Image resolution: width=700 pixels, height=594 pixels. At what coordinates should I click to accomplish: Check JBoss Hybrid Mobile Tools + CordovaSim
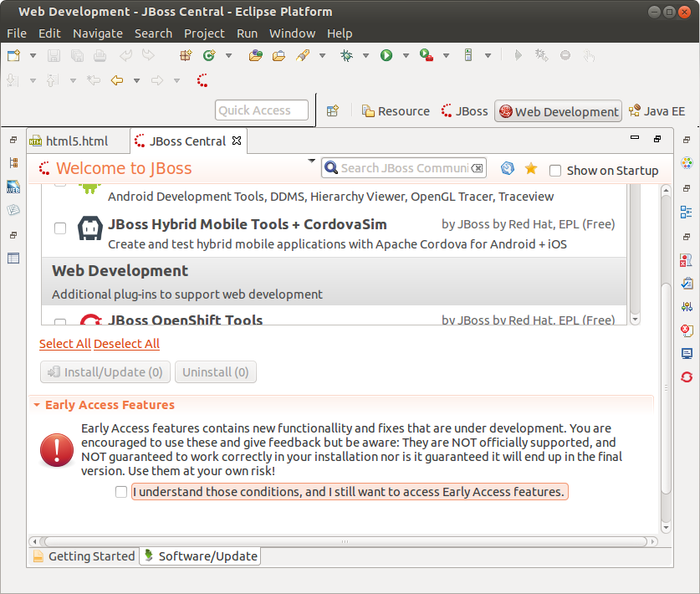[60, 228]
